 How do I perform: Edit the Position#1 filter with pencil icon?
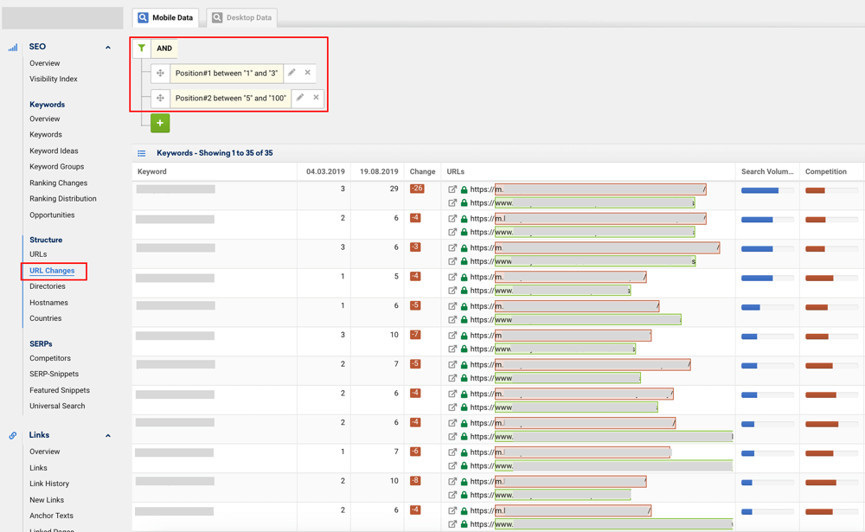coord(292,73)
